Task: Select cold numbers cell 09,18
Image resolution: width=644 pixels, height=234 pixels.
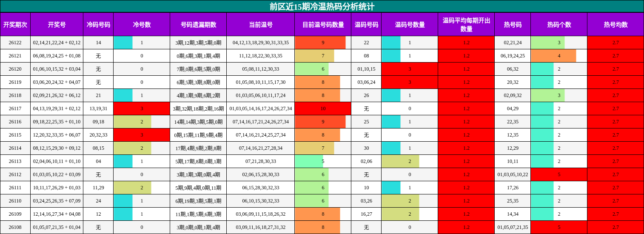Action: point(98,122)
